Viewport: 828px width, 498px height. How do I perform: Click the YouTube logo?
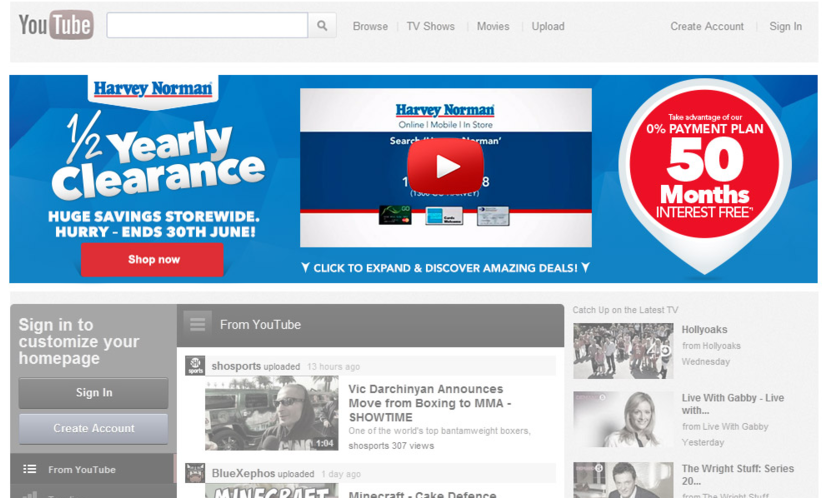(56, 25)
